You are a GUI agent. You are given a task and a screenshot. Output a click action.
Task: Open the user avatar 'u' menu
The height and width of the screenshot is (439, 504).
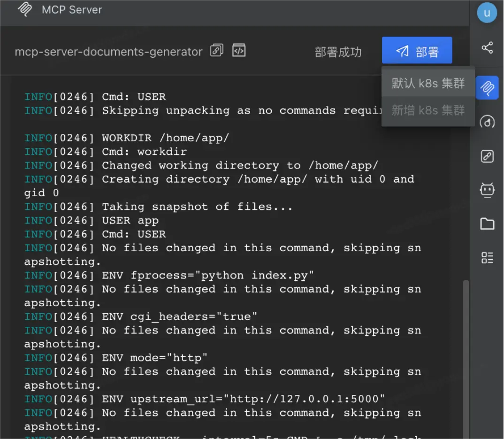coord(487,13)
